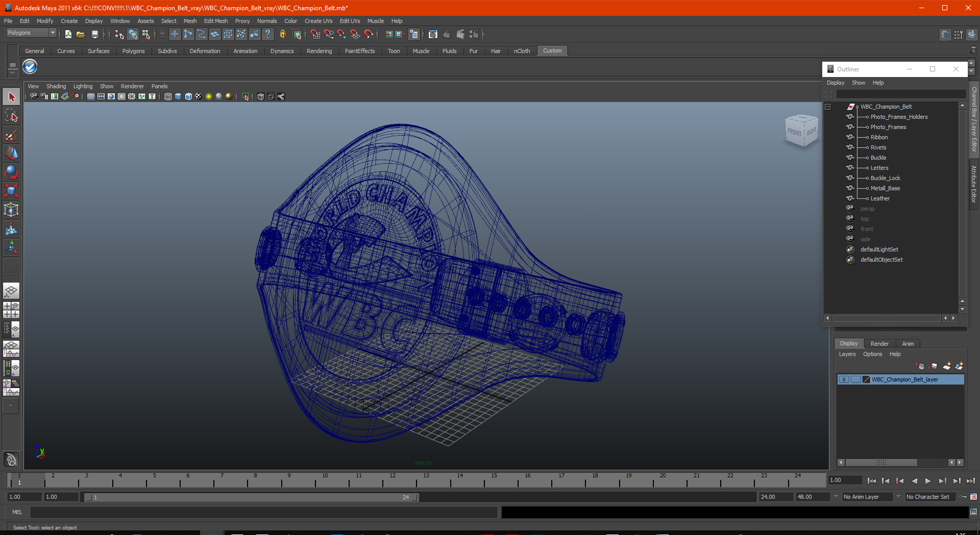Click the Script Editor icon
The height and width of the screenshot is (535, 980).
click(974, 512)
